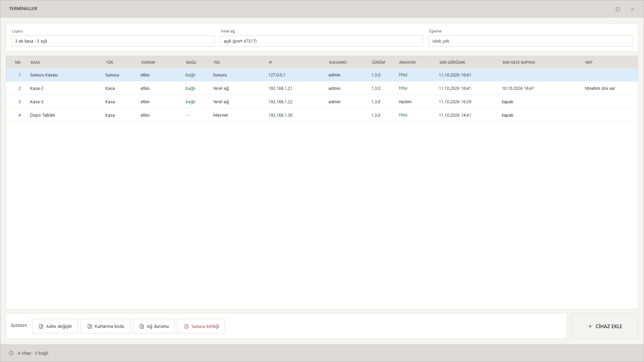Open Sunucu kimliği action
Viewport: 644px width, 362px height.
point(201,326)
